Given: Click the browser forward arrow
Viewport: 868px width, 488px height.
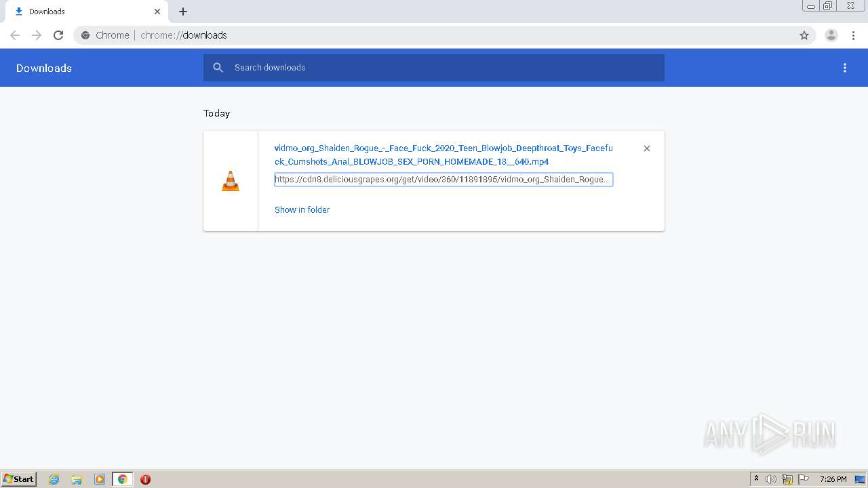Looking at the screenshot, I should (x=37, y=35).
